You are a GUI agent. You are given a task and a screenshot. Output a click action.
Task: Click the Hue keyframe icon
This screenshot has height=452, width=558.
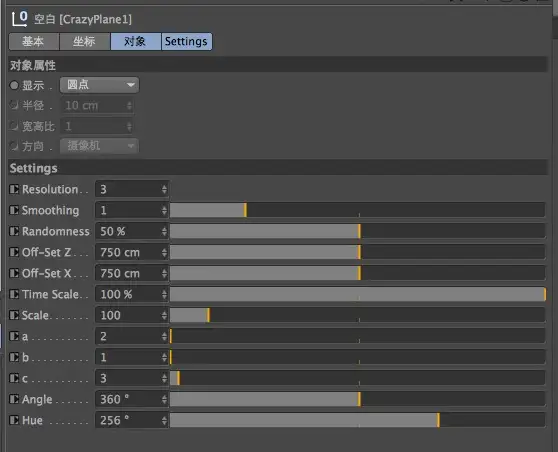coord(14,420)
